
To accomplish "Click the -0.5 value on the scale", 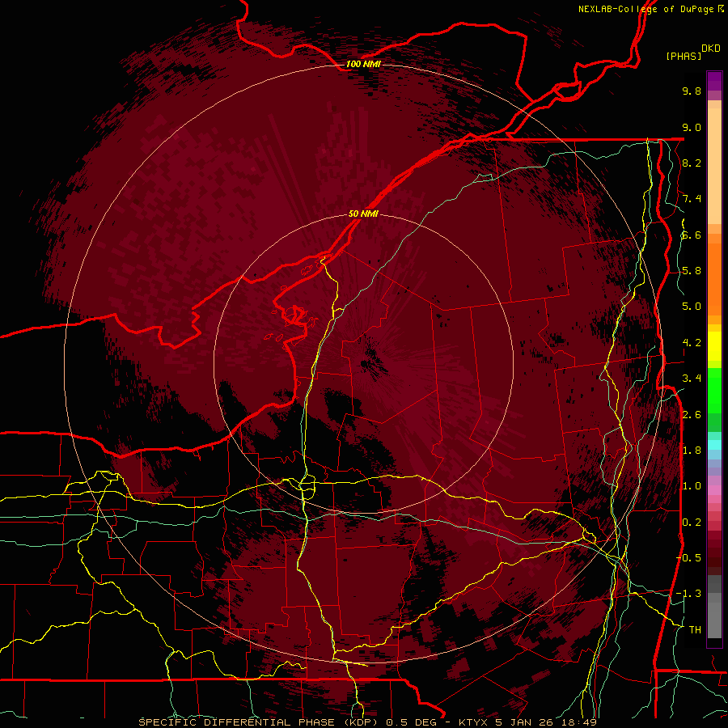I will click(x=689, y=557).
